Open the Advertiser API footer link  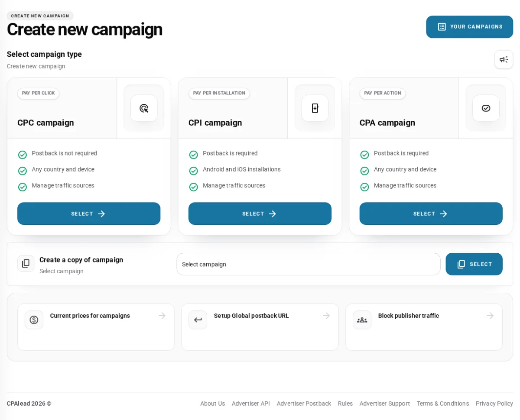[x=251, y=404]
